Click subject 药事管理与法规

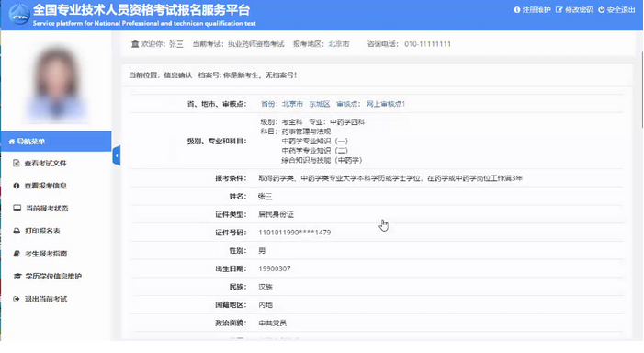click(306, 131)
